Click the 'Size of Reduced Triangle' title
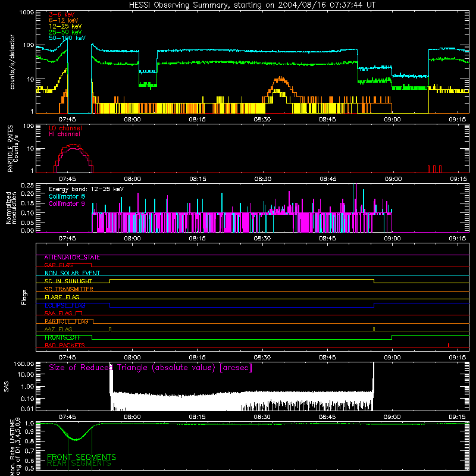 pos(151,368)
